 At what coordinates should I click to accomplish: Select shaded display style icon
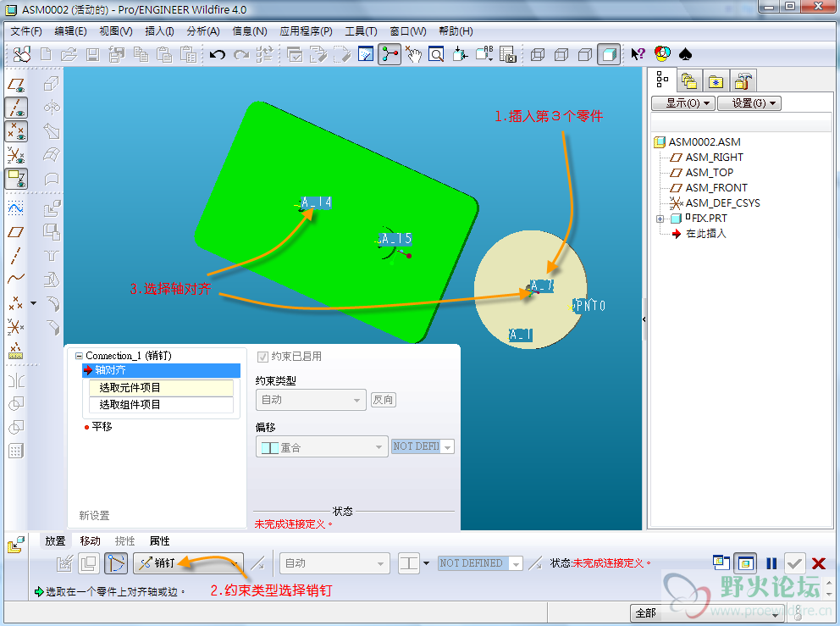tap(609, 54)
